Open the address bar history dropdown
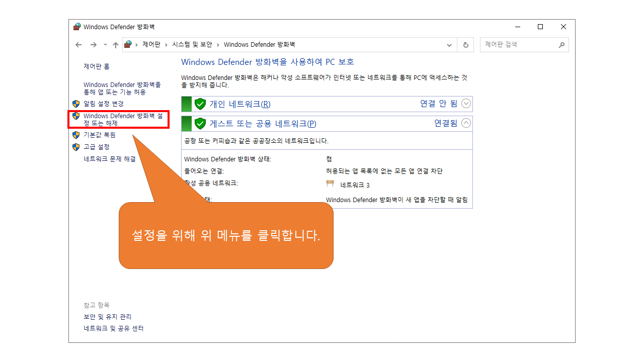Image resolution: width=644 pixels, height=362 pixels. click(449, 45)
